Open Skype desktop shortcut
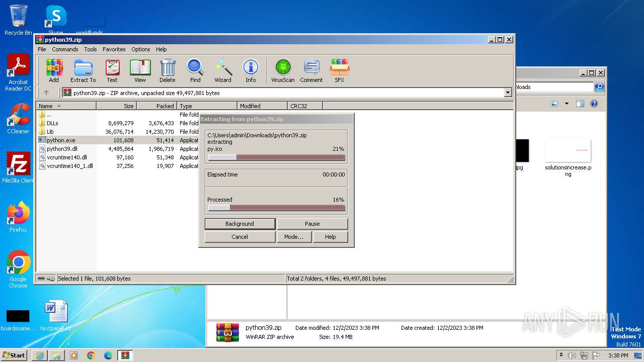This screenshot has width=644, height=362. (55, 20)
